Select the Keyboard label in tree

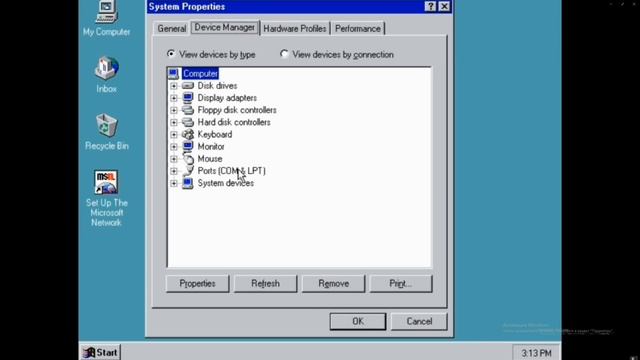(x=215, y=134)
